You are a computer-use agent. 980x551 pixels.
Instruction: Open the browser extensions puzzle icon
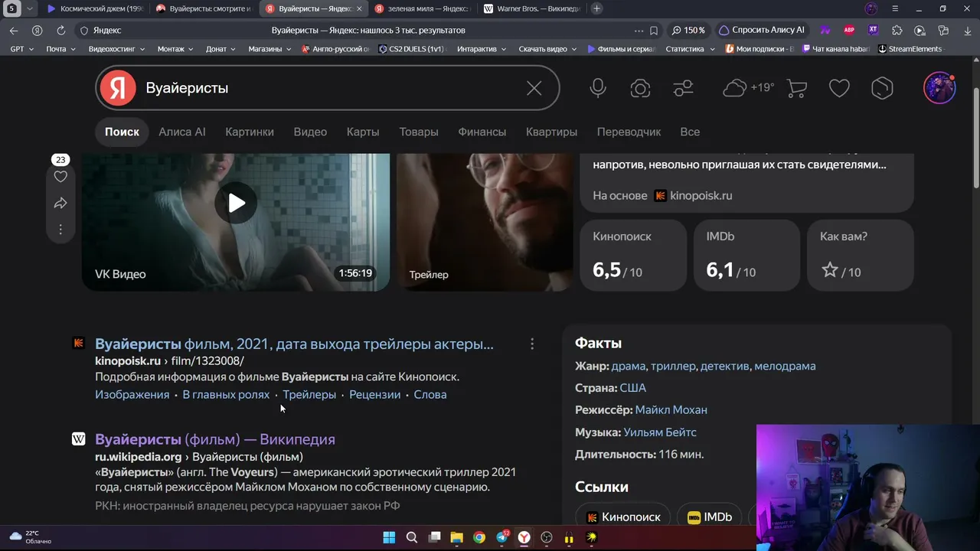coord(897,31)
